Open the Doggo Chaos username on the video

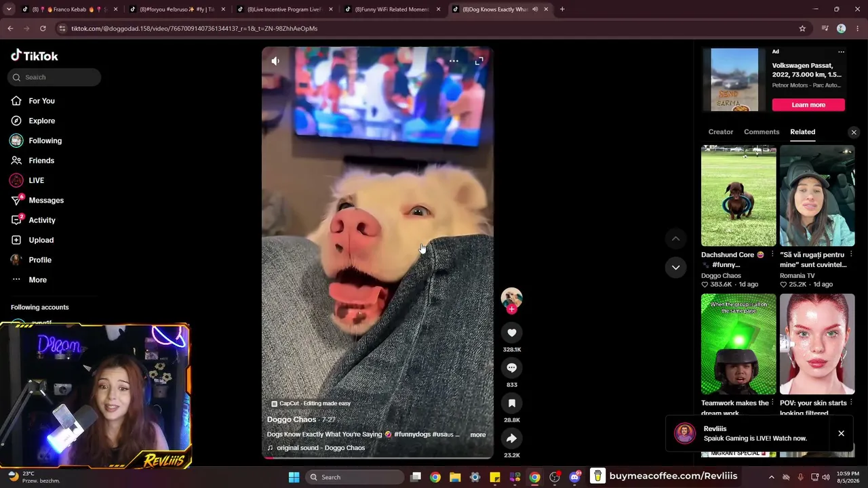[292, 420]
